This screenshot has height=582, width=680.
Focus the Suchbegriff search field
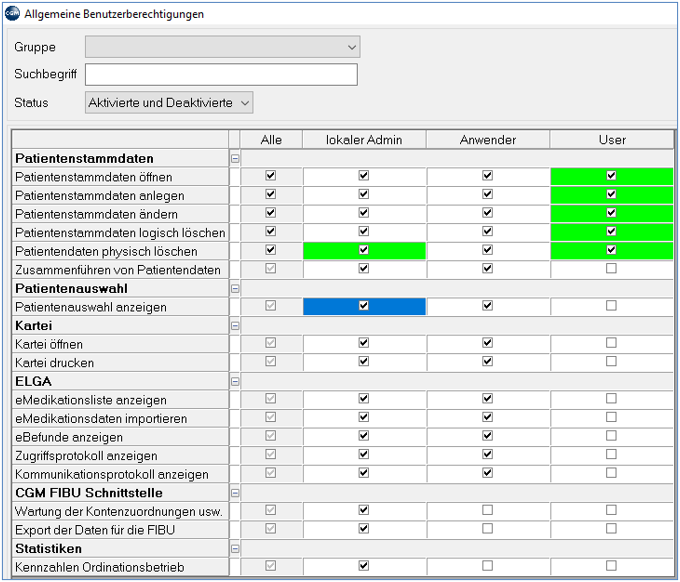[x=221, y=75]
